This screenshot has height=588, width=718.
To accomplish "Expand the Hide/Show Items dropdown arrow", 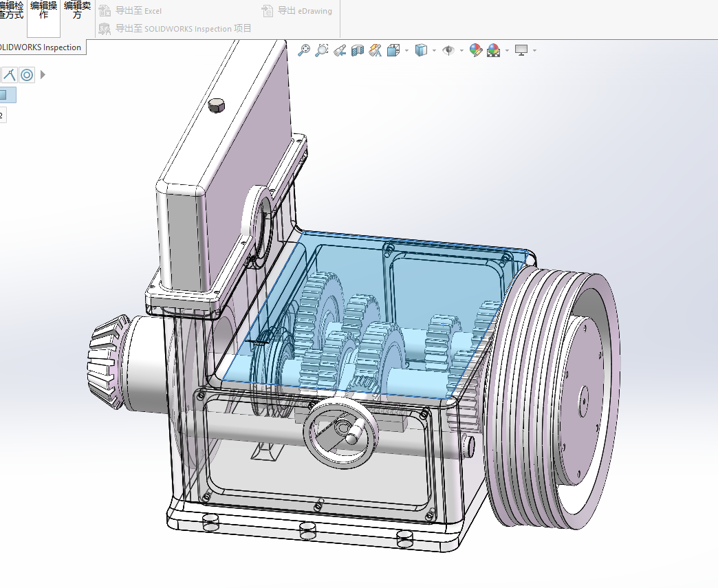I will [461, 50].
